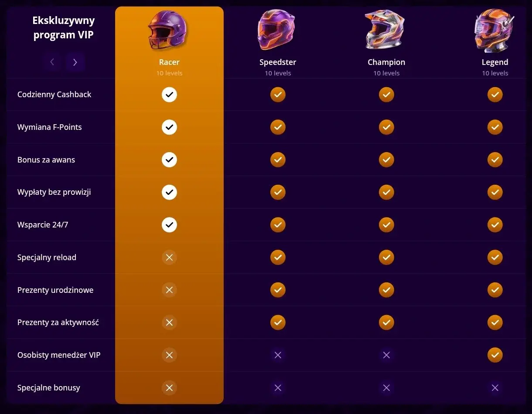Screen dimensions: 532x414
Task: Click the Champion tier helmet icon
Action: pos(385,30)
